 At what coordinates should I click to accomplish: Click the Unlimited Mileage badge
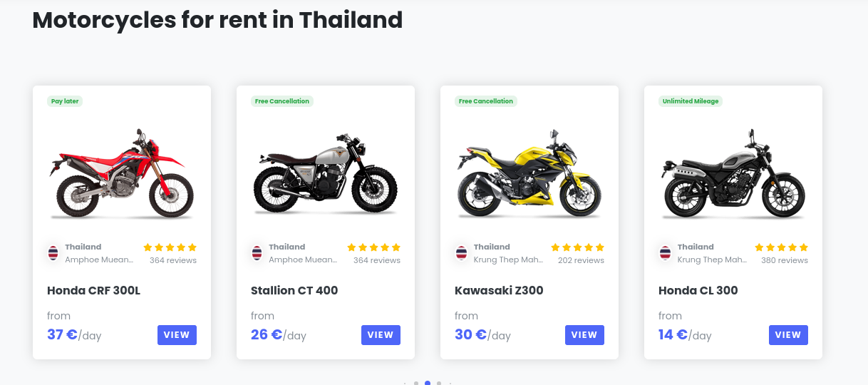point(691,101)
